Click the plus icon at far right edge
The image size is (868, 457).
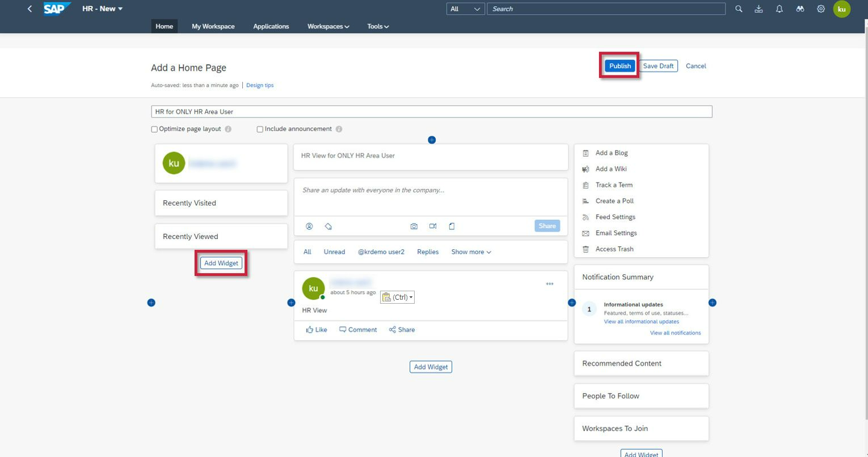point(713,303)
